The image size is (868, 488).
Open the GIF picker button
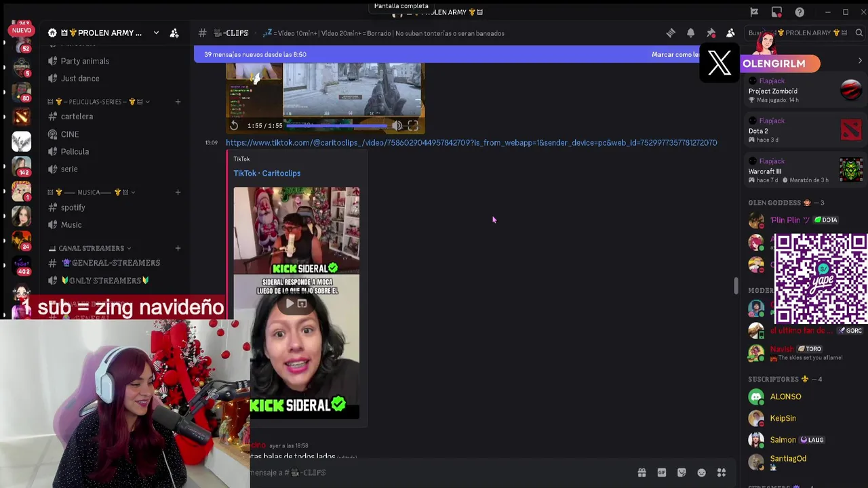pos(662,472)
